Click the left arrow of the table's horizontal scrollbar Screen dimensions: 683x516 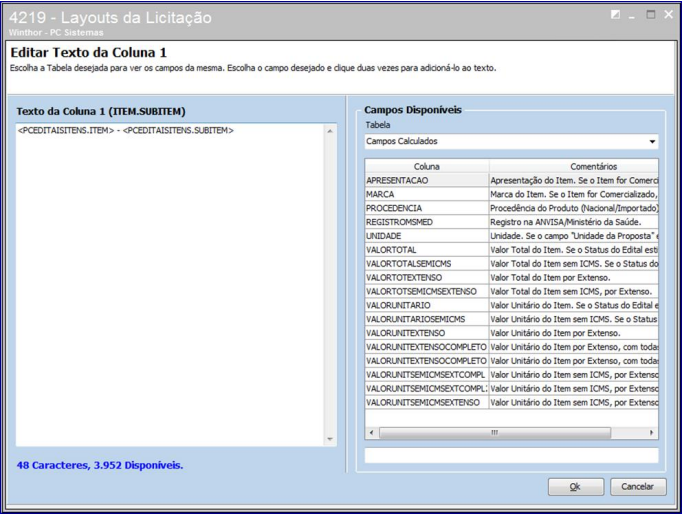372,432
